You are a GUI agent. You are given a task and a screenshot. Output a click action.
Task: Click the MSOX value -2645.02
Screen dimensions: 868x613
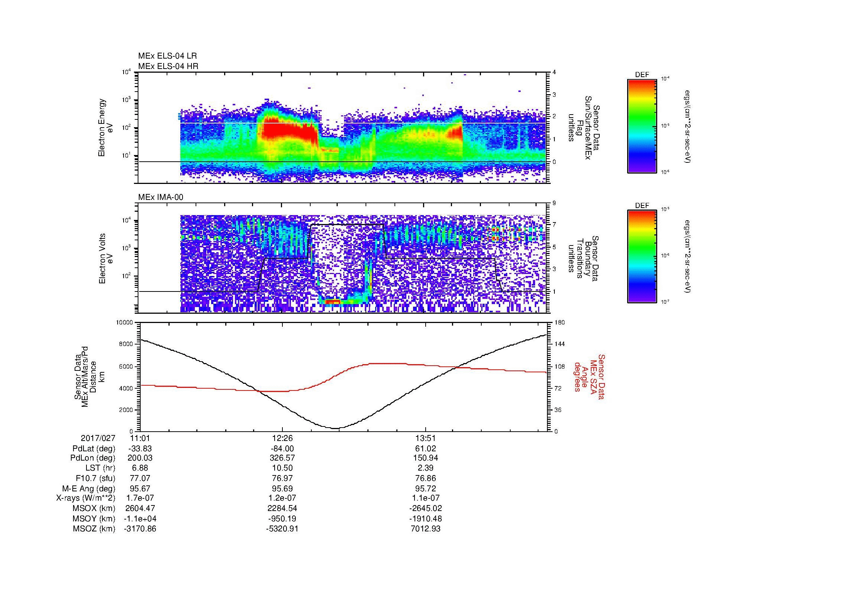[x=426, y=509]
